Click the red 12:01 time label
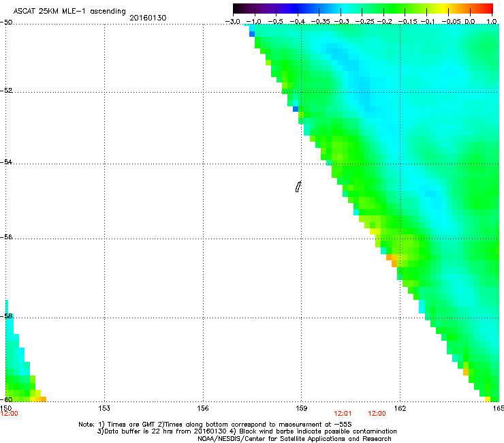 [x=343, y=414]
